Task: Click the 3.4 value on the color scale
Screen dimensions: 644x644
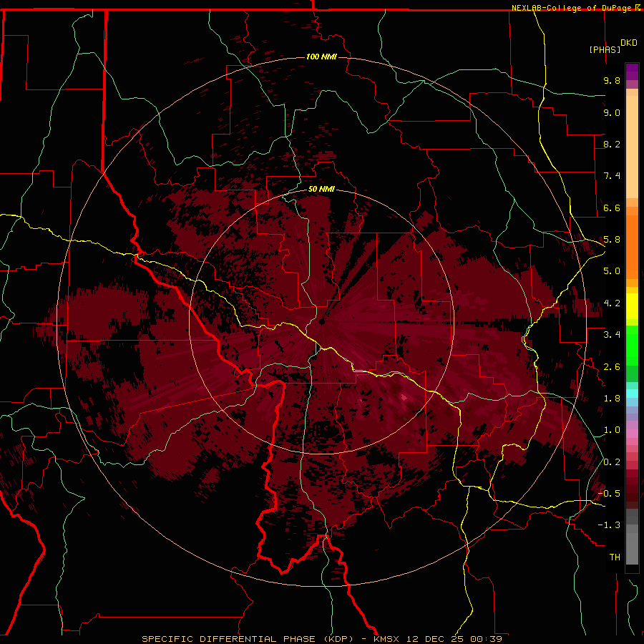Action: (x=612, y=335)
